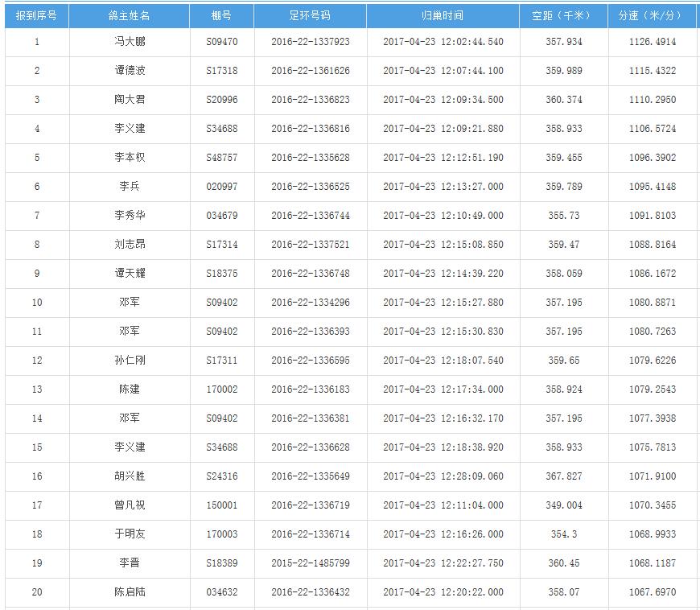Click the speed value 1088.8164
700x610 pixels.
coord(653,245)
